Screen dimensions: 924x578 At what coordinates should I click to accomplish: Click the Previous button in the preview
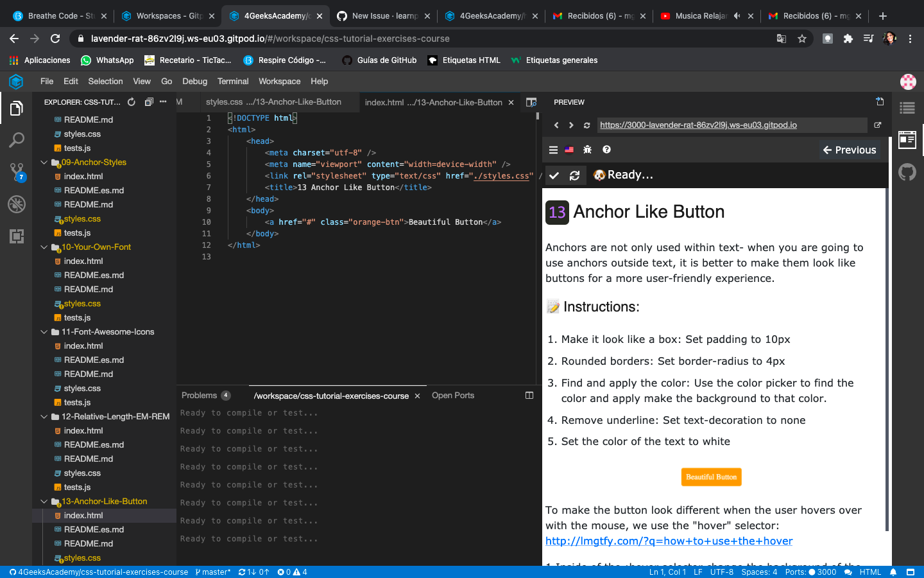(x=849, y=150)
